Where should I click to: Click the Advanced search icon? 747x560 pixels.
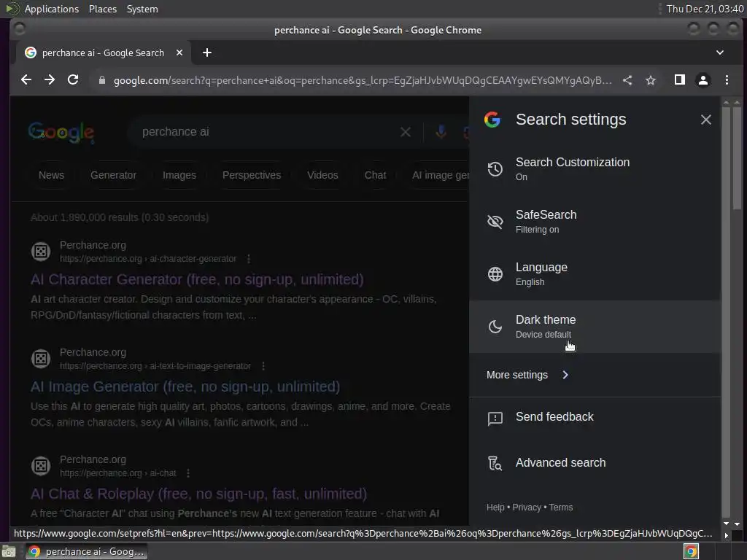coord(495,463)
